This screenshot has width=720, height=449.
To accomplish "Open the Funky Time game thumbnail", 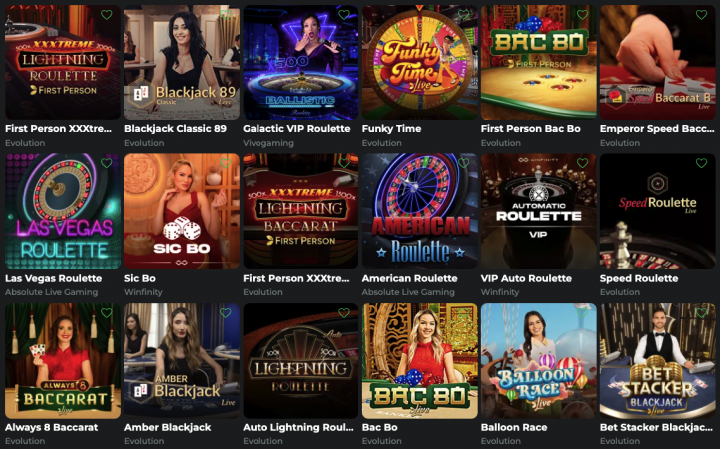I will (x=420, y=62).
